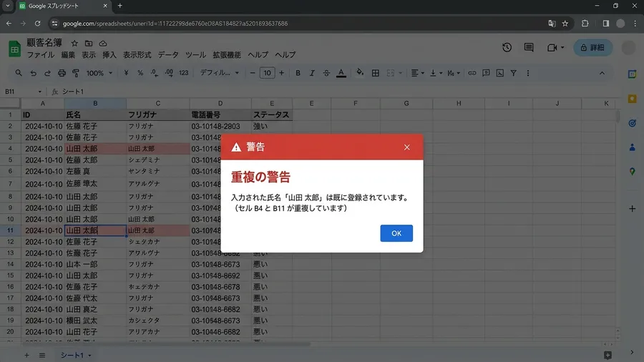Open Keep in the side panel
Screen dimensions: 644x362
632,99
